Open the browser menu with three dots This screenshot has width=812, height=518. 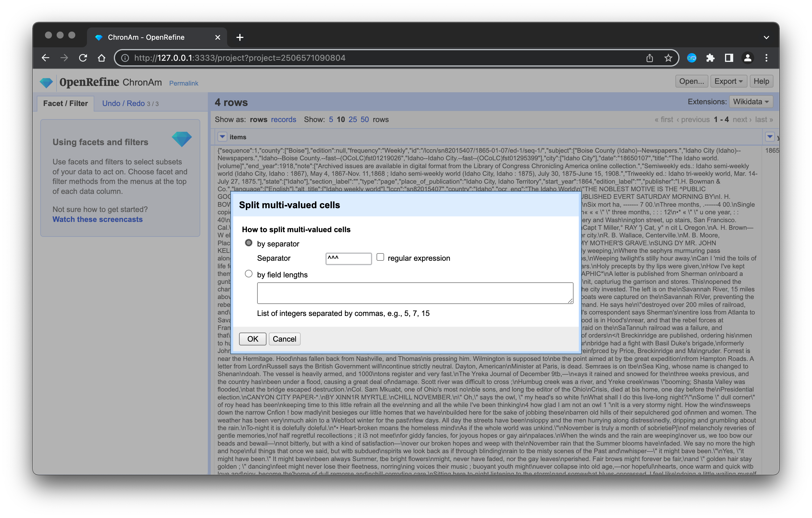[x=766, y=58]
